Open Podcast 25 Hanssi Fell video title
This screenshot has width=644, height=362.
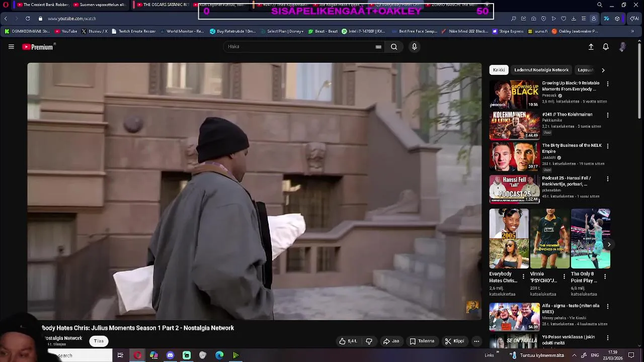pyautogui.click(x=567, y=181)
